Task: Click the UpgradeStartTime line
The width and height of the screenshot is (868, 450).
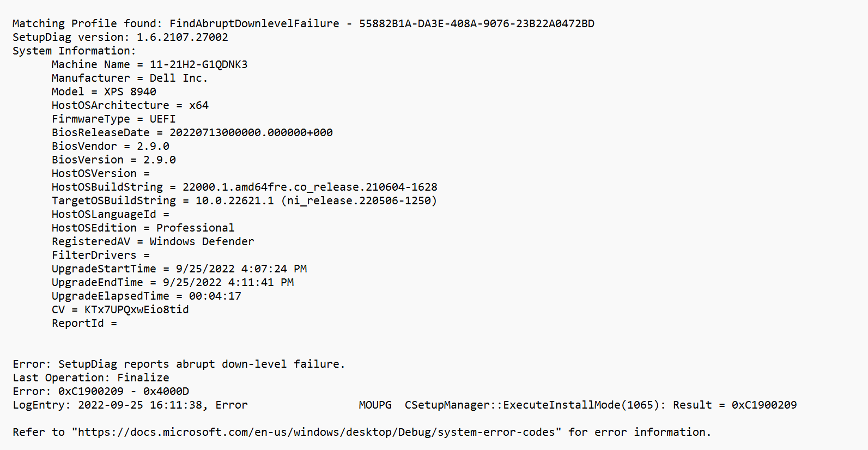Action: [x=179, y=269]
